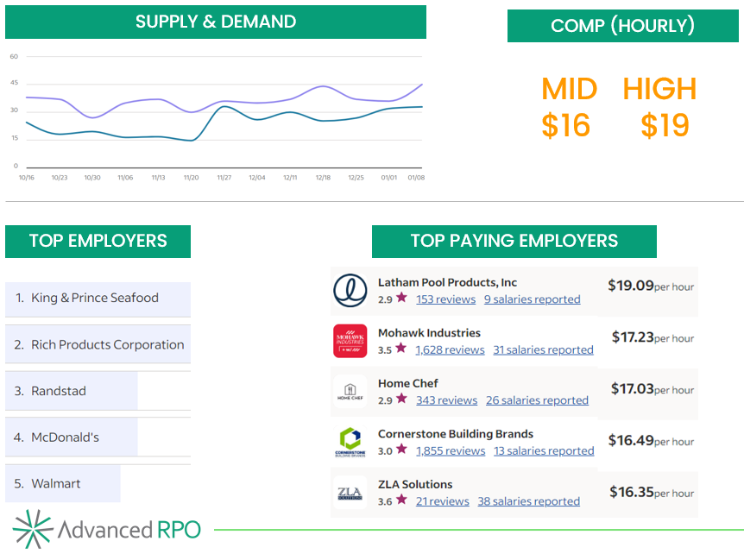Select the Randstad employer entry

tap(59, 392)
